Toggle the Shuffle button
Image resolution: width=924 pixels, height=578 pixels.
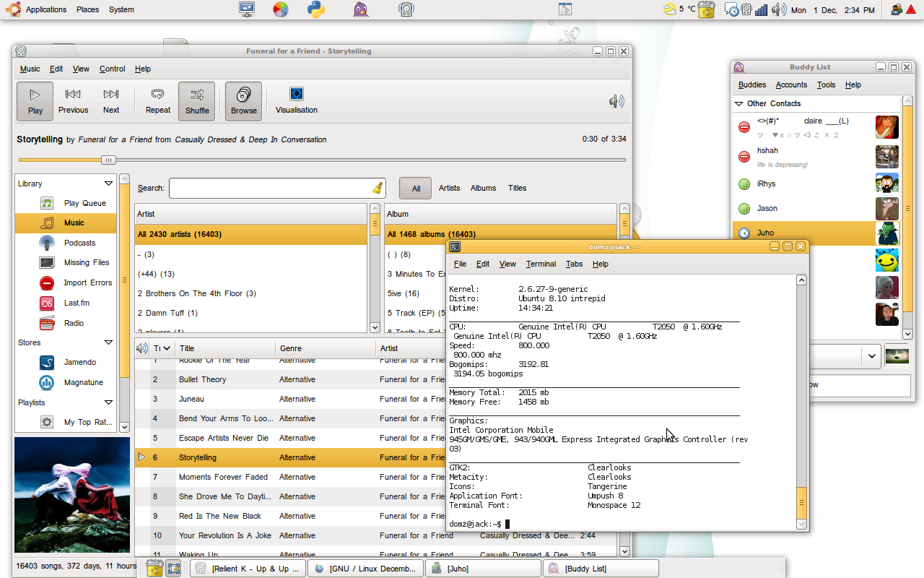pos(197,101)
